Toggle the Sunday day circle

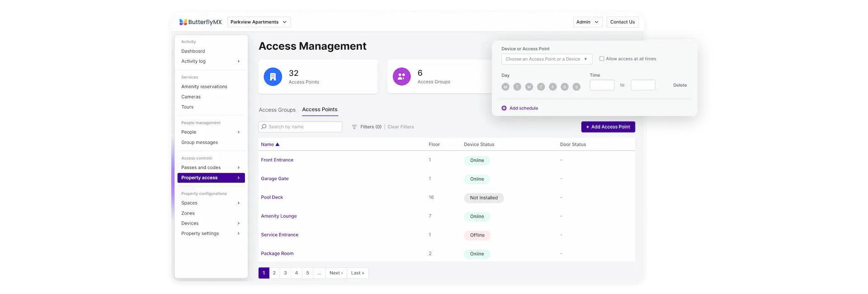(x=576, y=87)
